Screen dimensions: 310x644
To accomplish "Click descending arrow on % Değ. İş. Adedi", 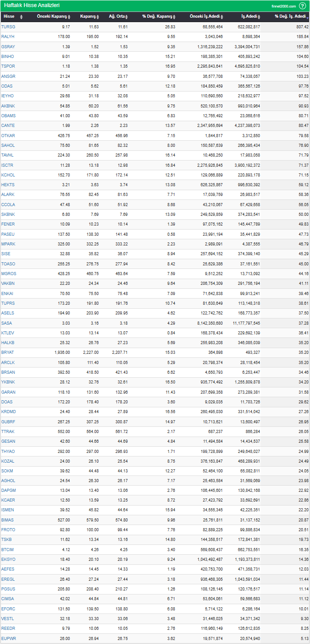I will 307,17.
